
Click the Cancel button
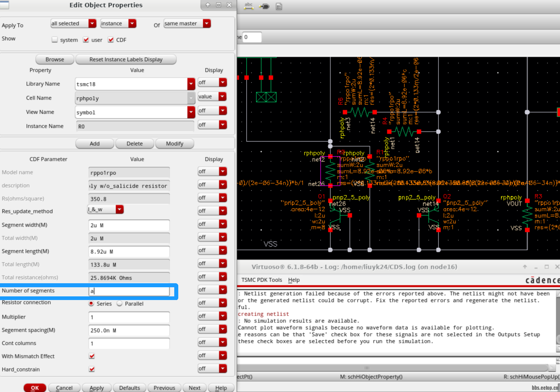[x=64, y=388]
